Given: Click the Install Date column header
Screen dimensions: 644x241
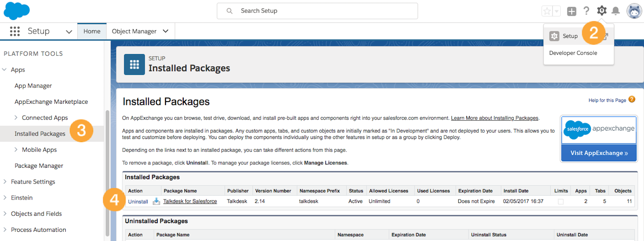Looking at the screenshot, I should (516, 191).
